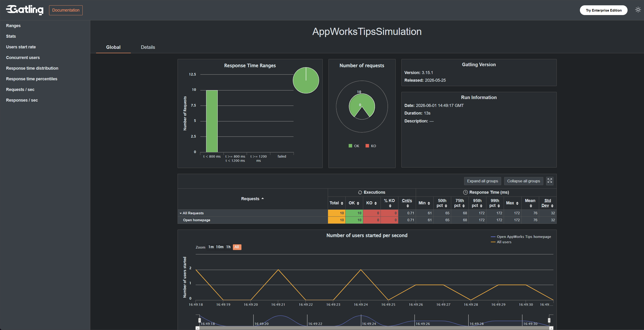
Task: Sort by KO column arrows
Action: pyautogui.click(x=375, y=203)
